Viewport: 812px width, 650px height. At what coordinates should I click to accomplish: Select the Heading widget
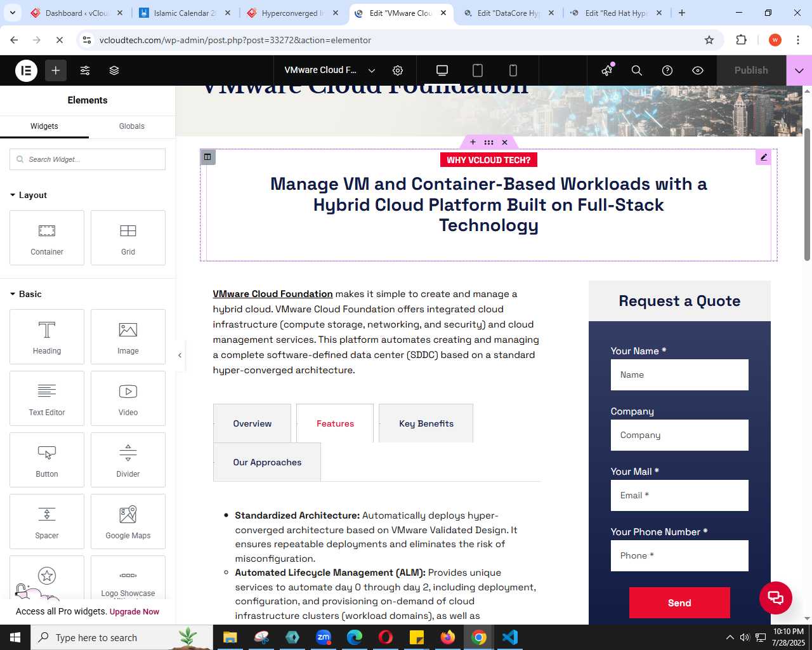47,337
